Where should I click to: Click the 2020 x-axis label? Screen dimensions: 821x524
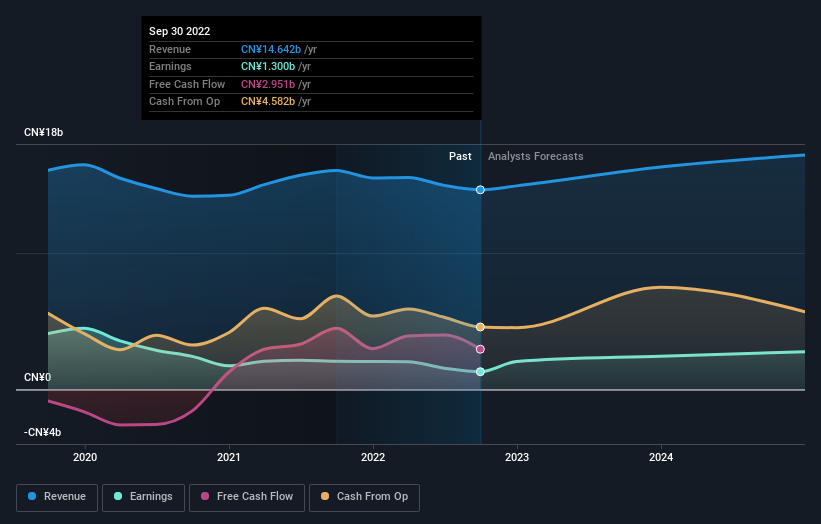pos(85,457)
